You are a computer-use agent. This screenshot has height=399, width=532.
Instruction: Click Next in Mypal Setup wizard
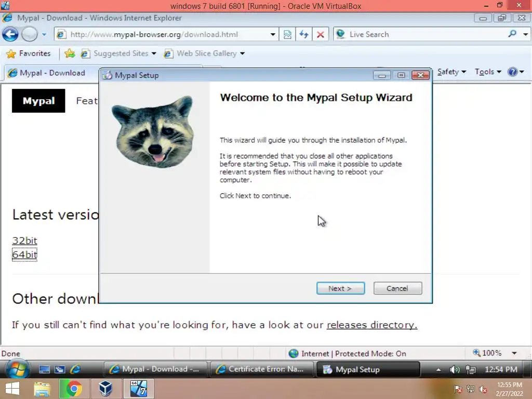pos(340,288)
